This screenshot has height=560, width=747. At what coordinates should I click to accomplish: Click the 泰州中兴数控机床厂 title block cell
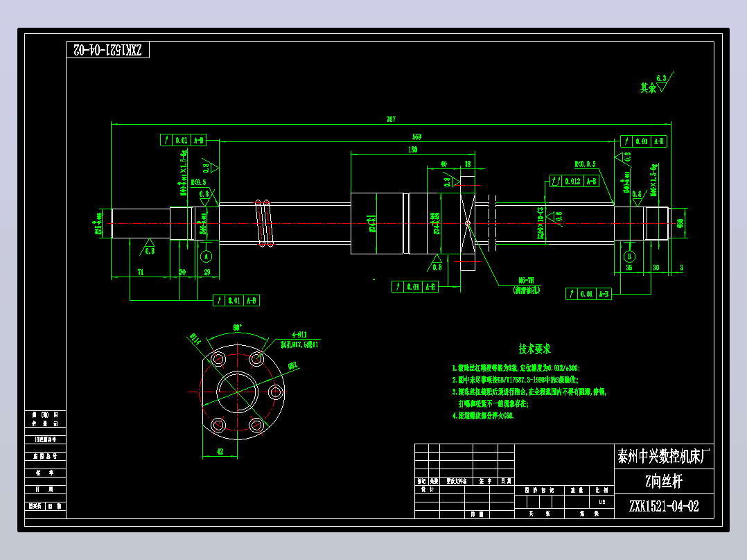point(664,456)
